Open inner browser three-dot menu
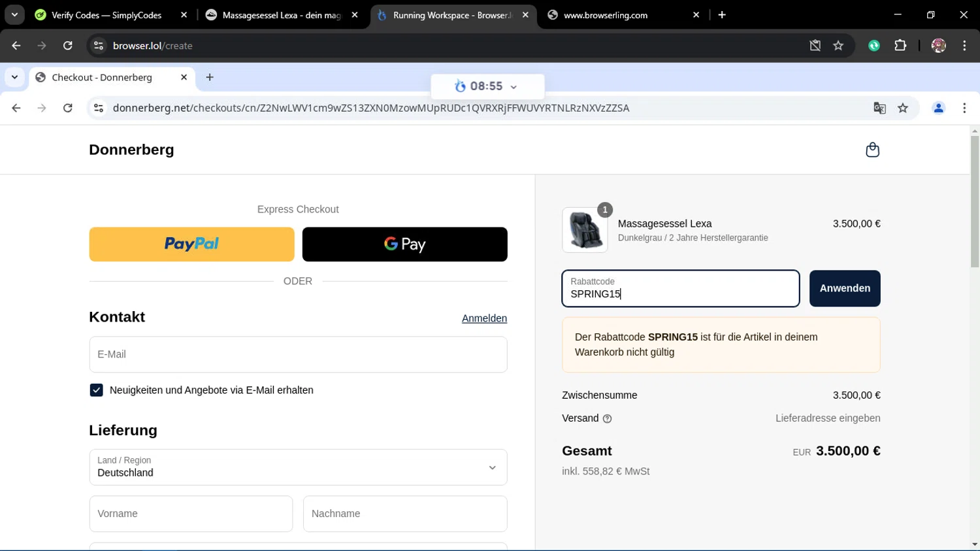This screenshot has height=551, width=980. (964, 108)
